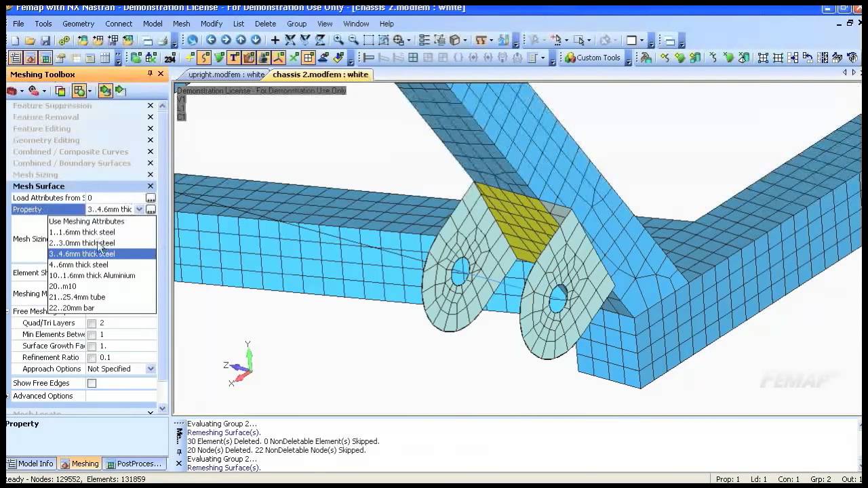Click the dashed rectangle zoom window icon

pyautogui.click(x=368, y=41)
